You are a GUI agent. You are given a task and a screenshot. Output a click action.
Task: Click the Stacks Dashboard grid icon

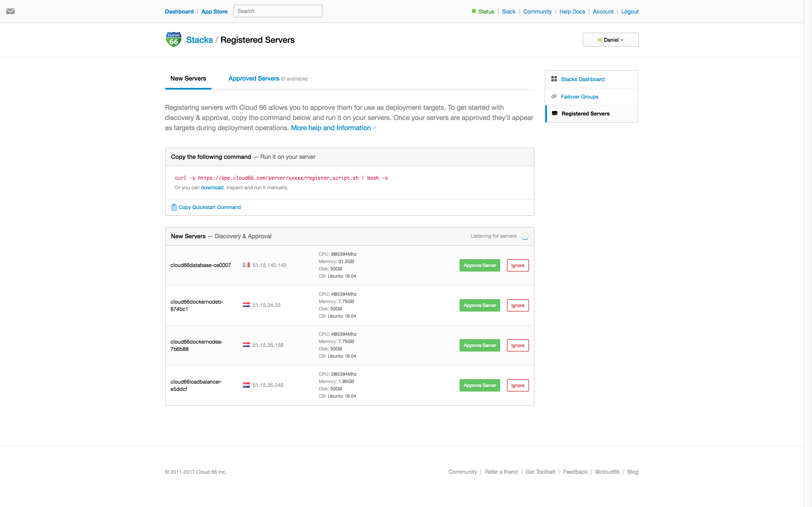(555, 79)
